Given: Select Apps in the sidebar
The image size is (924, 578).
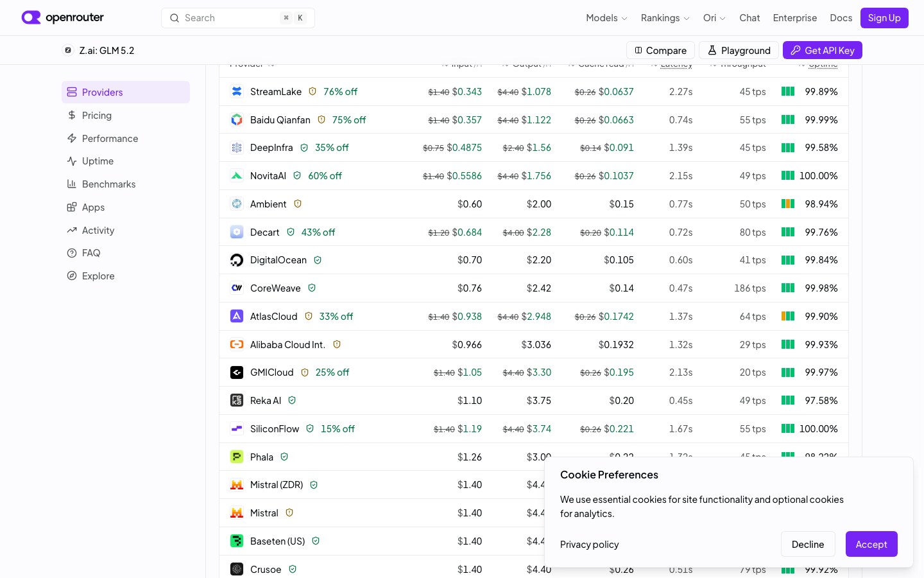Looking at the screenshot, I should pos(126,207).
